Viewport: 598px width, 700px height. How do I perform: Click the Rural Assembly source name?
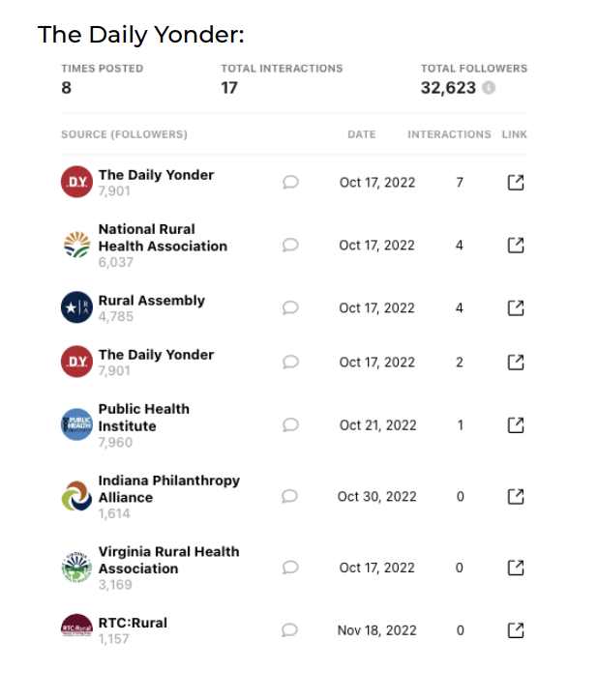click(x=151, y=301)
